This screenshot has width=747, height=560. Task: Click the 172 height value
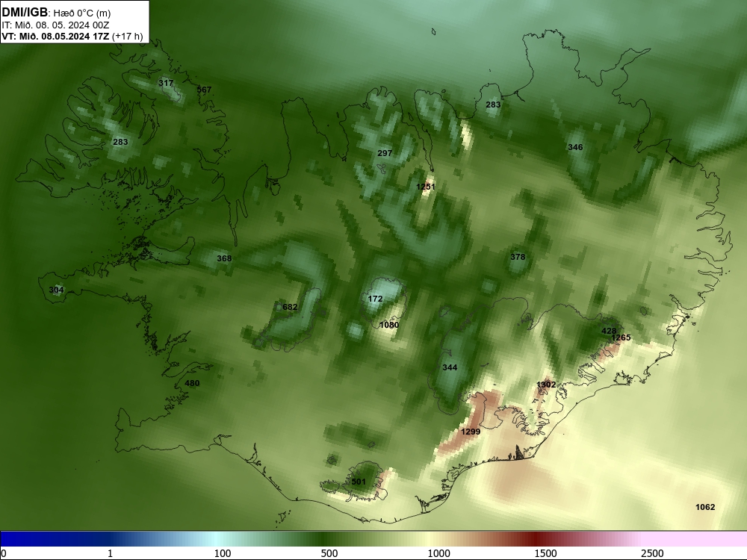tap(375, 299)
